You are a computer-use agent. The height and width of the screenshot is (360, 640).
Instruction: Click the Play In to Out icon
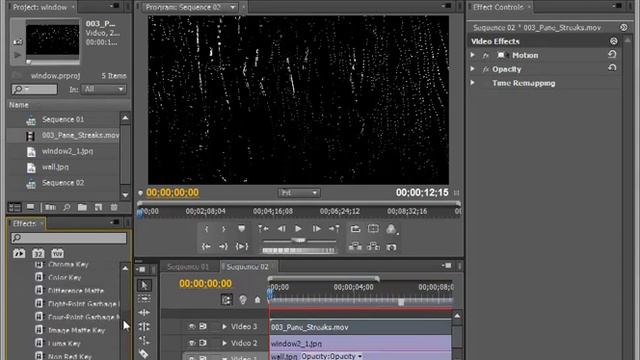pos(242,247)
